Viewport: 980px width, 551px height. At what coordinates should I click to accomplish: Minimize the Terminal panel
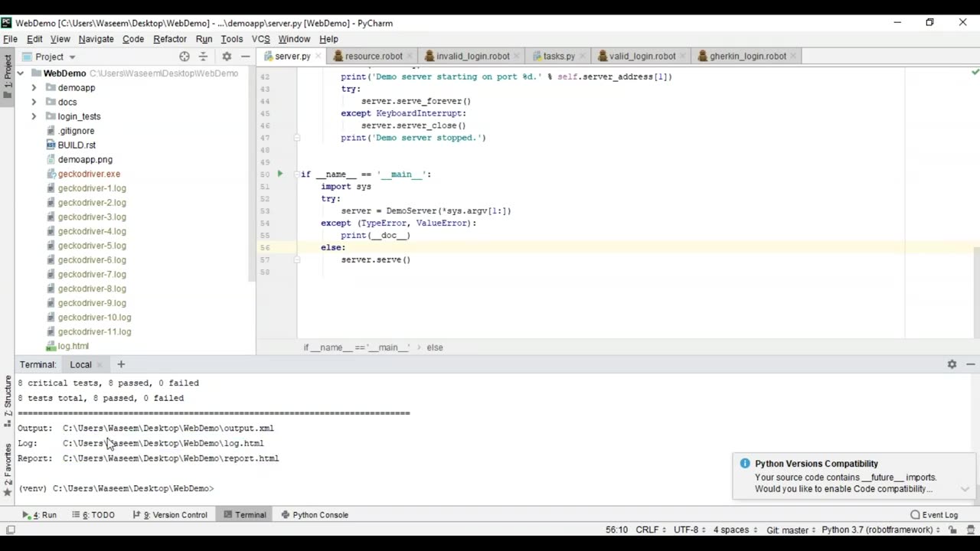970,364
